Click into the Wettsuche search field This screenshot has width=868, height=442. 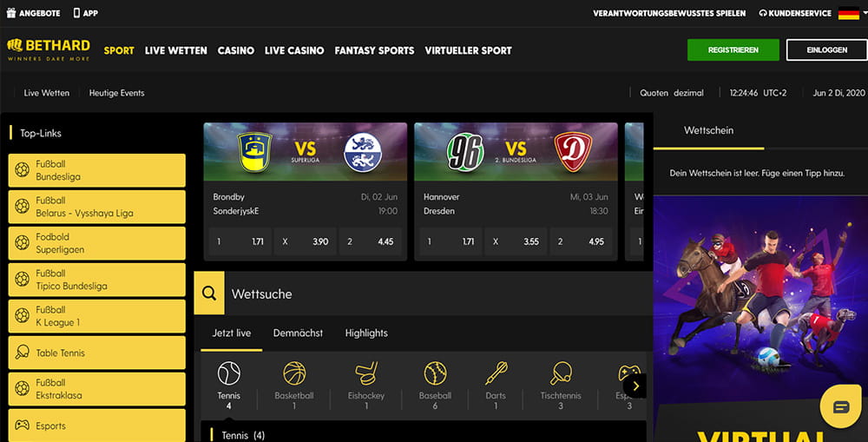click(x=439, y=294)
